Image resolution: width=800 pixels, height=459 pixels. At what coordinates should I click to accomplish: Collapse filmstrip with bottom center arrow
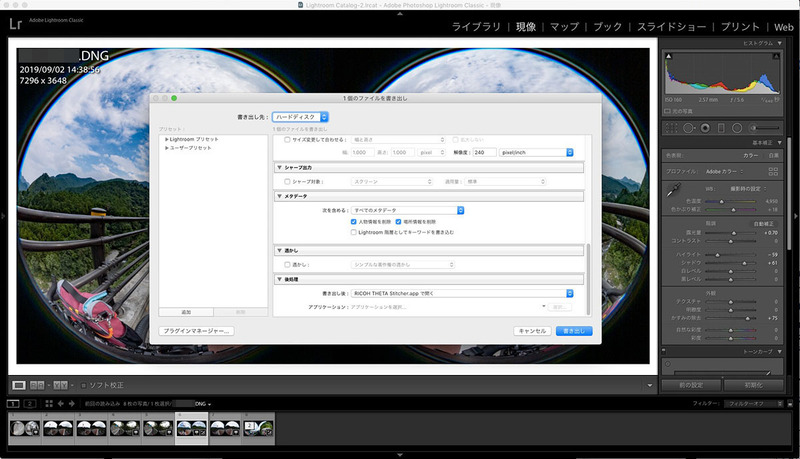pos(400,454)
